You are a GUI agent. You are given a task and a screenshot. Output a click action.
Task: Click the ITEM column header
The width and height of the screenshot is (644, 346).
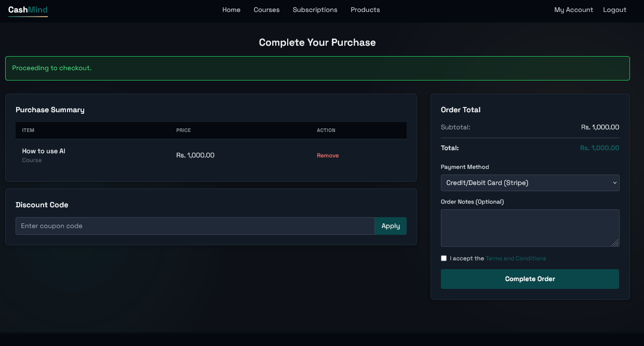[x=28, y=130]
